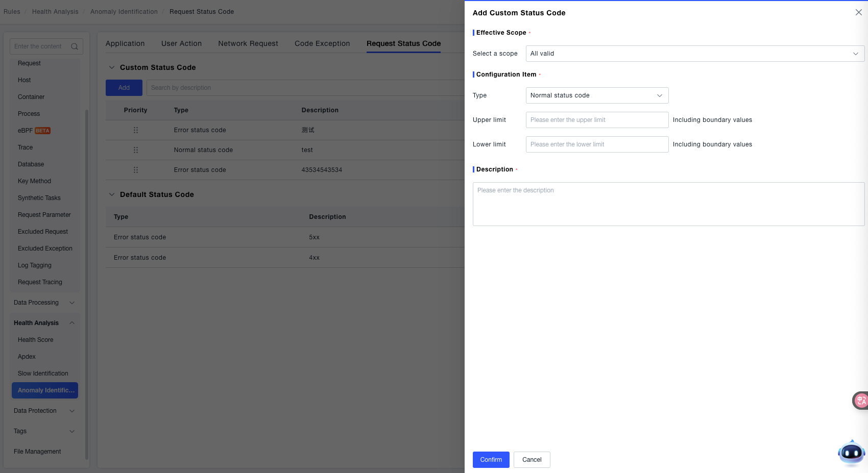Image resolution: width=868 pixels, height=473 pixels.
Task: Open the Type dropdown for status code
Action: pyautogui.click(x=596, y=95)
